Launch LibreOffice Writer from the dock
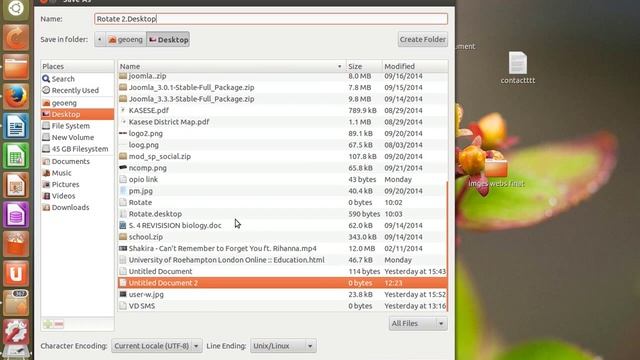 16,126
